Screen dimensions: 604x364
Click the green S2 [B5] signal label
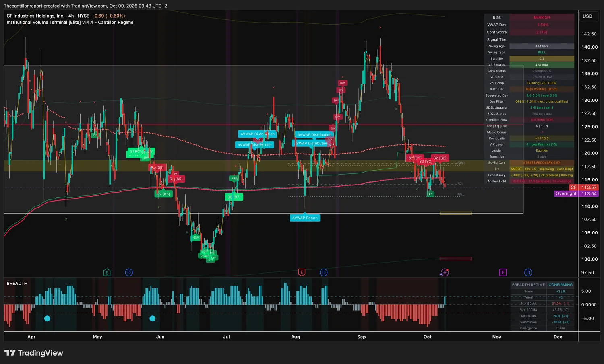163,194
